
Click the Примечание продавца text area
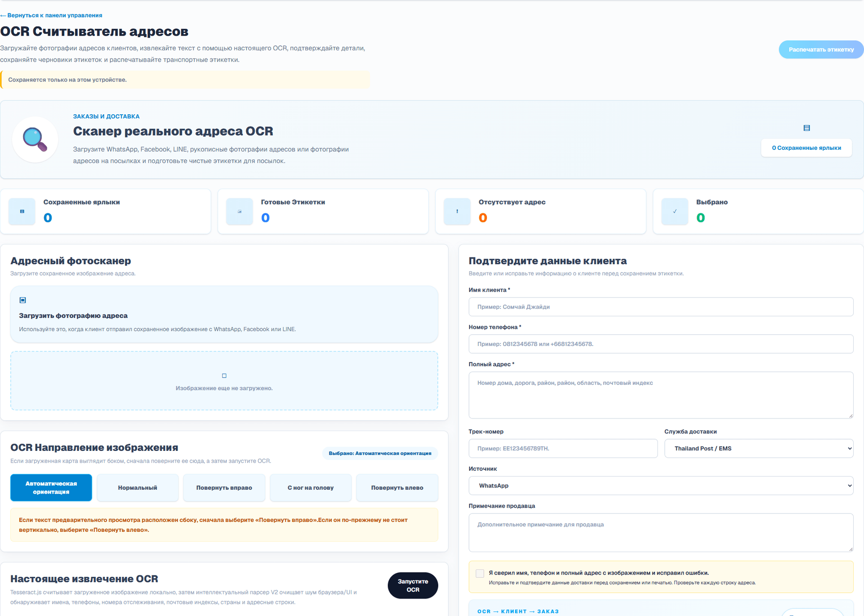(x=661, y=533)
